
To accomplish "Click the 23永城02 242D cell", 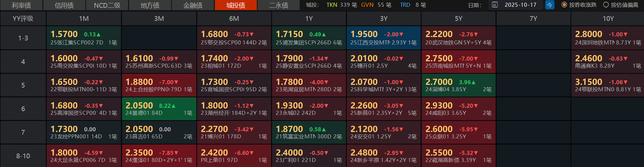I will tap(309, 109).
